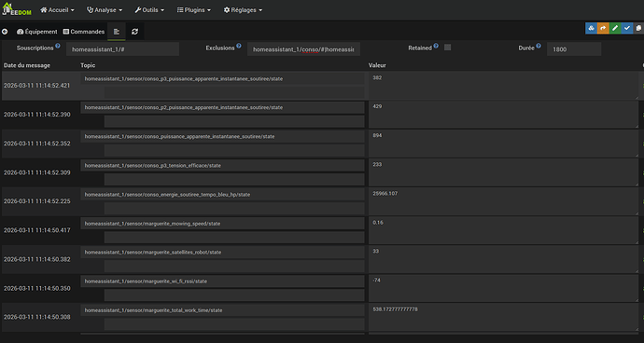
Task: Toggle the Retained checkbox
Action: click(x=448, y=48)
